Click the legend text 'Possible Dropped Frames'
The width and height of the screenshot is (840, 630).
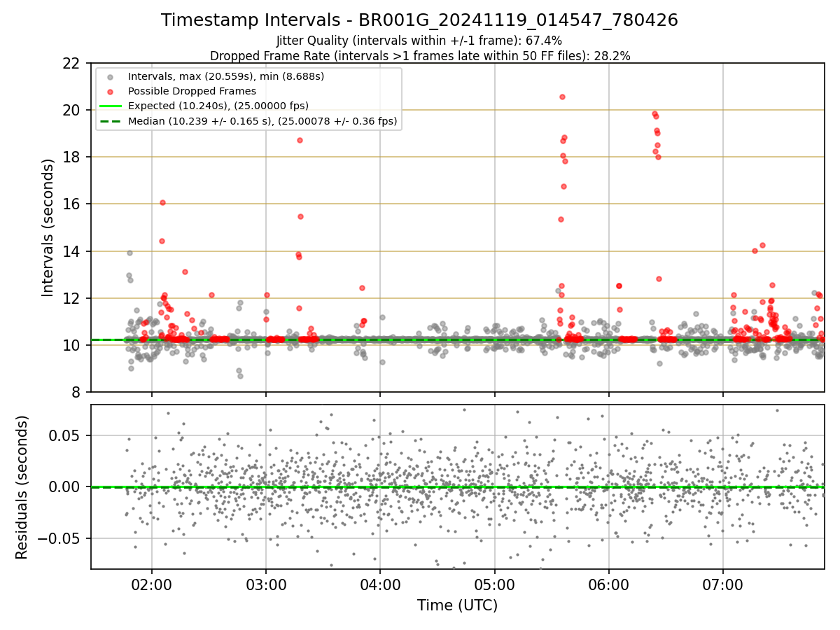point(192,91)
